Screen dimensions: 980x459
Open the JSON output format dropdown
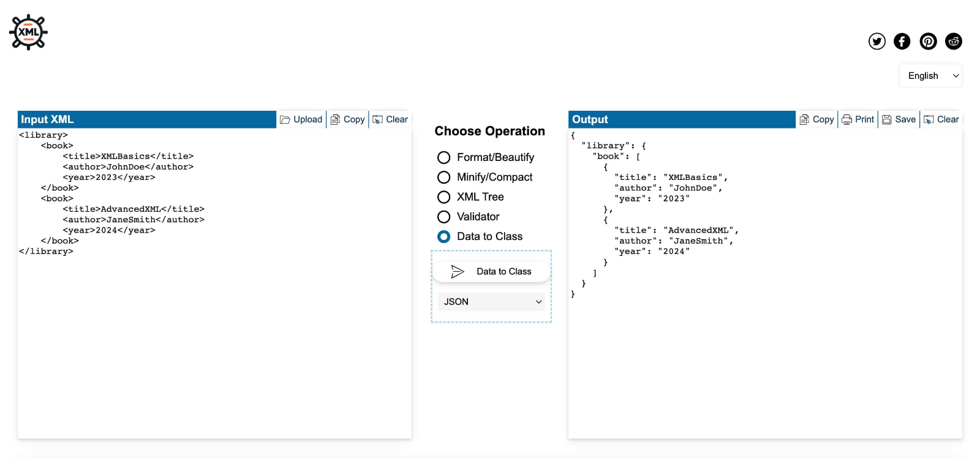(491, 302)
